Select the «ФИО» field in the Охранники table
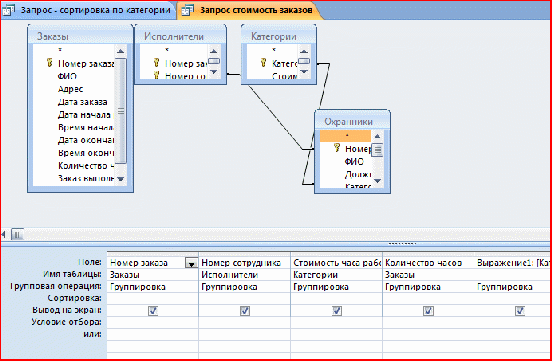The width and height of the screenshot is (553, 362). tap(354, 162)
